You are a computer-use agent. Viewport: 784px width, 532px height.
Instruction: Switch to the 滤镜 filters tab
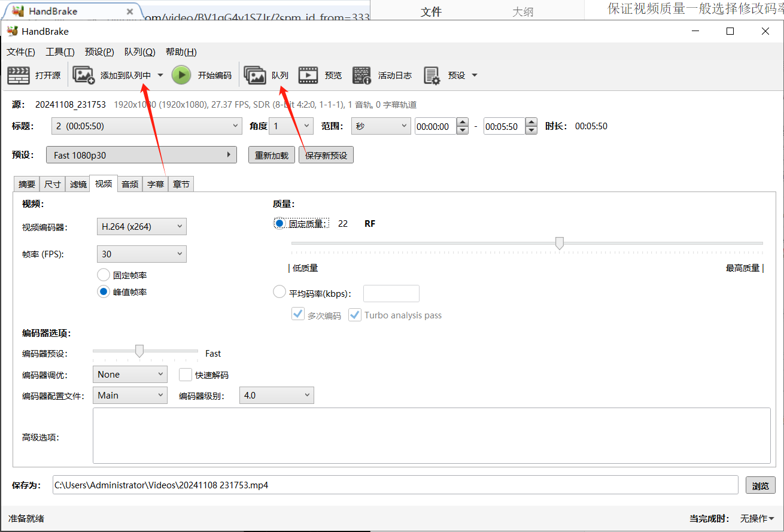[78, 184]
